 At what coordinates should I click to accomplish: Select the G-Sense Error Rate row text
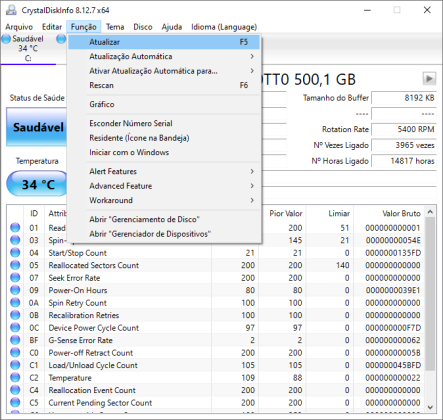(x=81, y=340)
